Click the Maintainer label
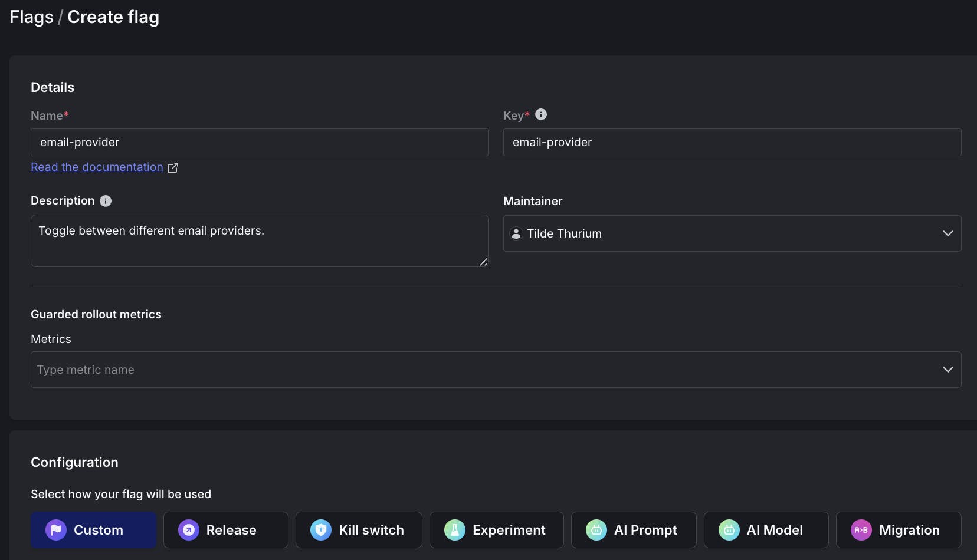 coord(533,201)
